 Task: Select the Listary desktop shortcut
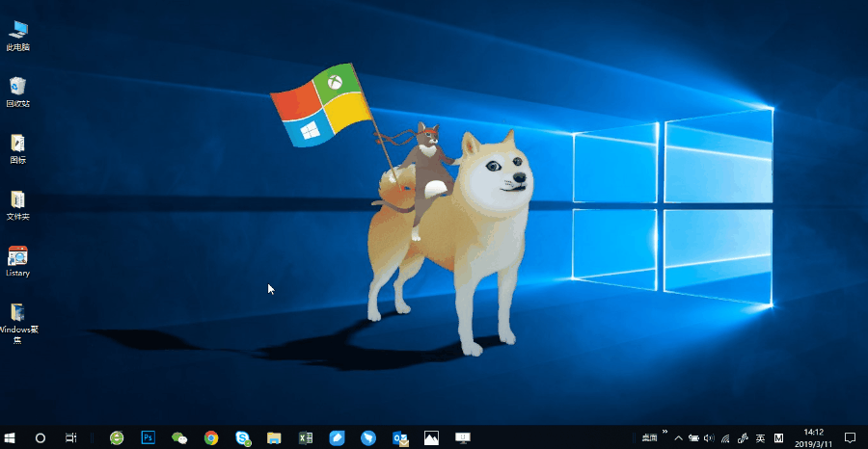(17, 261)
